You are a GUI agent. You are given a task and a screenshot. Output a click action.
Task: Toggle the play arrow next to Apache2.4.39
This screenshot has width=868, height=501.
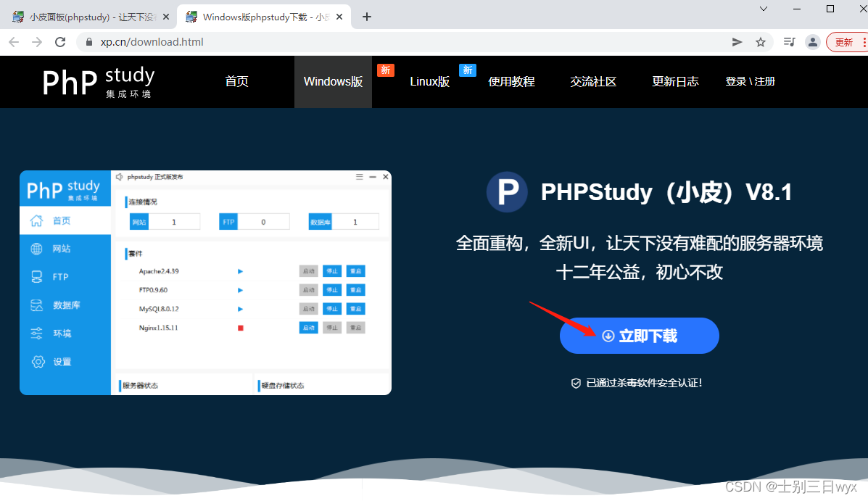pyautogui.click(x=240, y=271)
